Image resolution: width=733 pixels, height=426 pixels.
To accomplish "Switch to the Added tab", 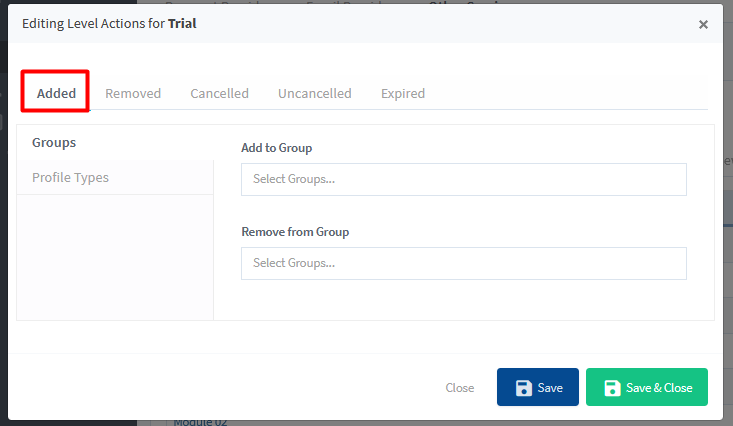I will 56,93.
